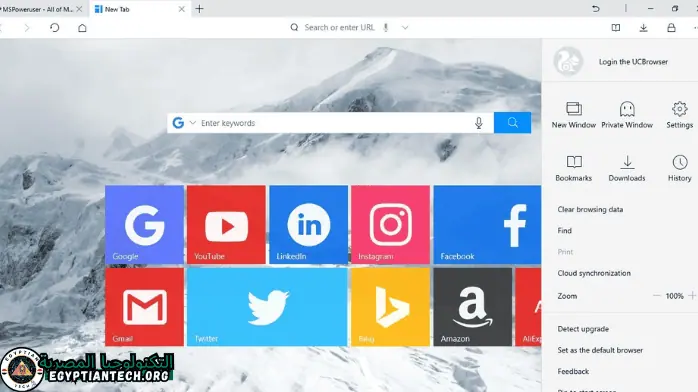Open the YouTube speed dial tile
Viewport: 698px width, 392px height.
coord(226,225)
